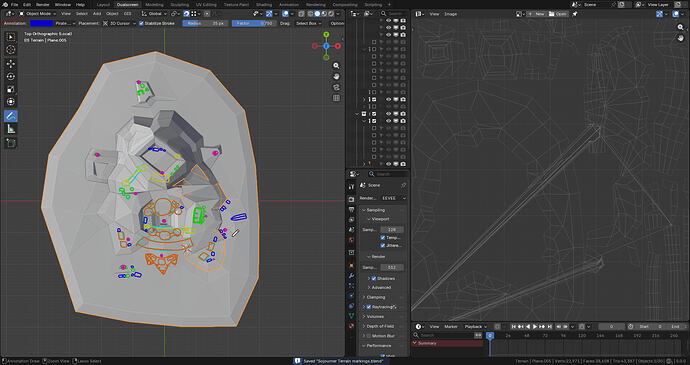Open the Render properties tab

click(351, 199)
